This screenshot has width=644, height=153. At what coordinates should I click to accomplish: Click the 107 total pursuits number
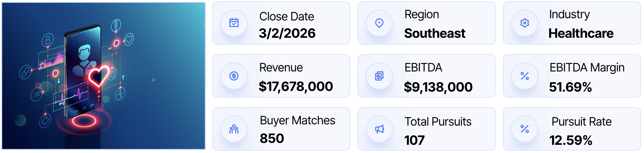[x=414, y=140]
